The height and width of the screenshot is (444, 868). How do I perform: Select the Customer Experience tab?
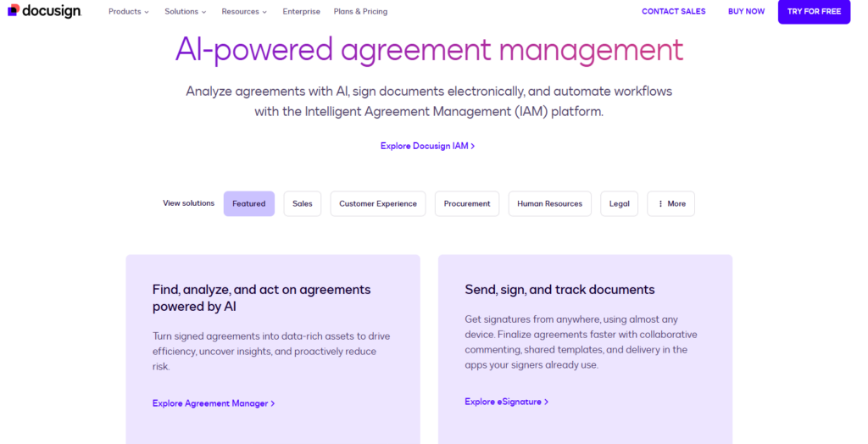[378, 203]
